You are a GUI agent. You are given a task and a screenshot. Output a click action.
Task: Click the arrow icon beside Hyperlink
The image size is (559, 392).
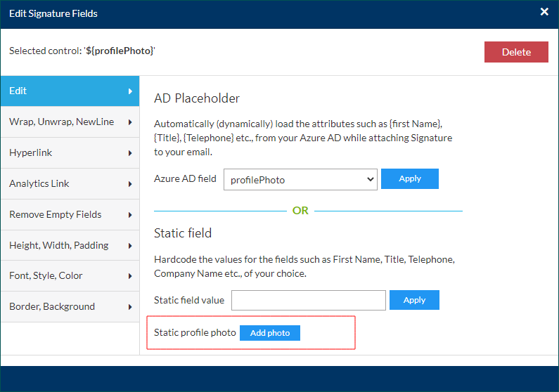coord(130,153)
